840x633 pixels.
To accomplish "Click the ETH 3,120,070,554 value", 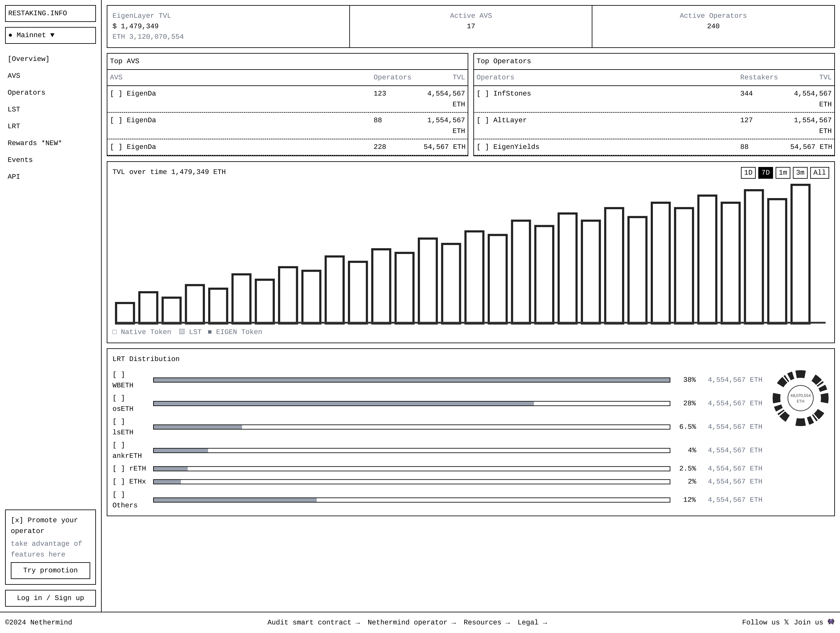I will [148, 37].
